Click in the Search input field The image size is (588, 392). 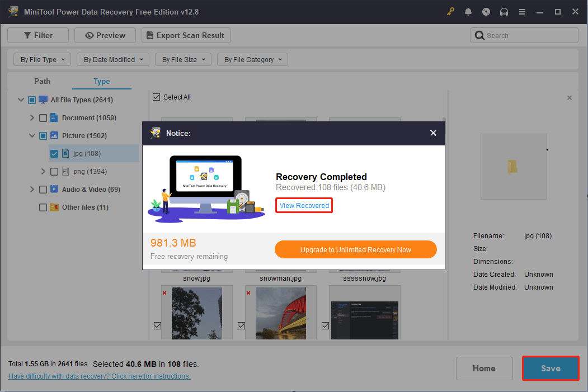(x=529, y=35)
